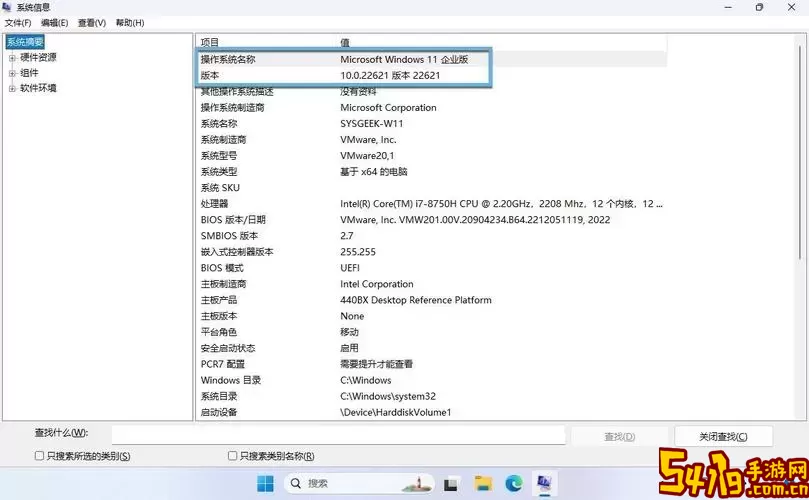Open Task View on the taskbar
The height and width of the screenshot is (500, 809).
pyautogui.click(x=451, y=484)
